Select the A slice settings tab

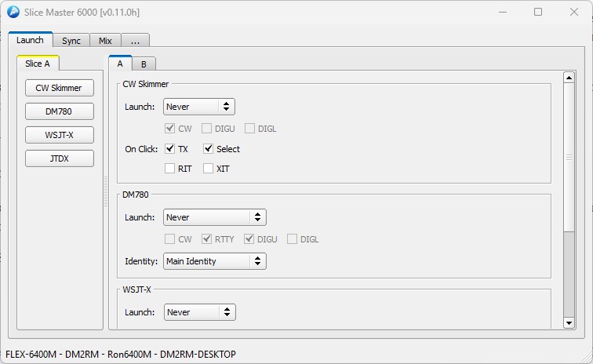pyautogui.click(x=120, y=64)
